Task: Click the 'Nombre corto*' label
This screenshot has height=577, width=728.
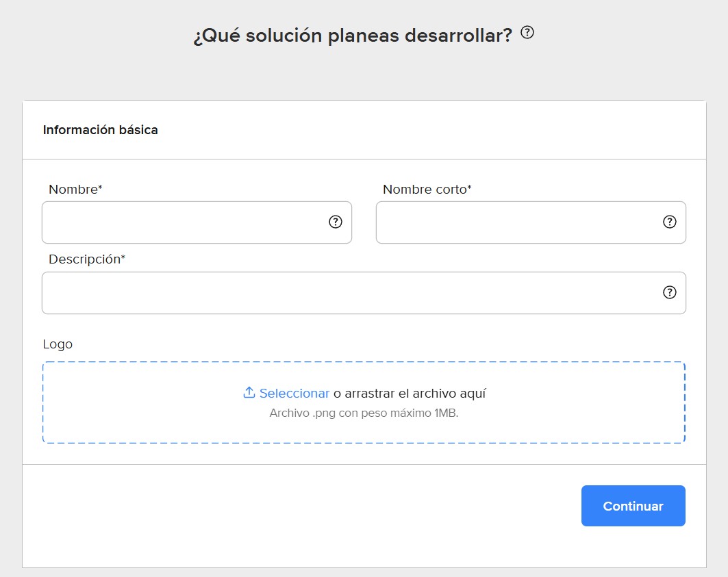Action: click(427, 190)
